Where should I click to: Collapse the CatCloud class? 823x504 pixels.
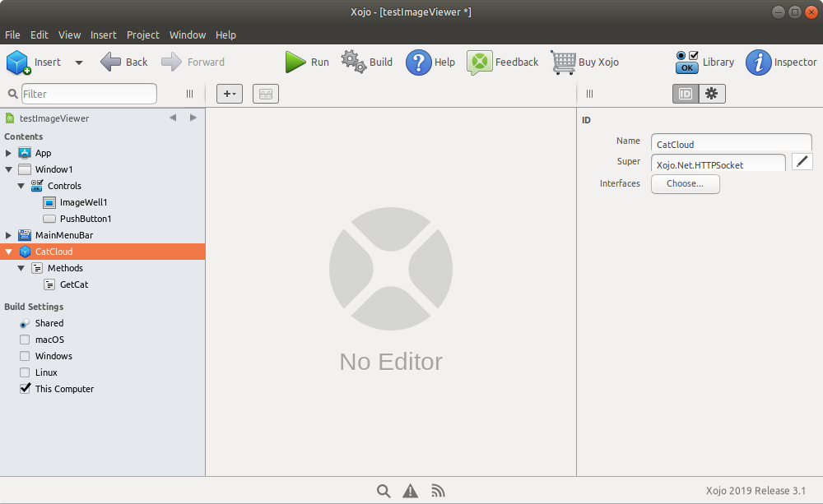(x=8, y=252)
